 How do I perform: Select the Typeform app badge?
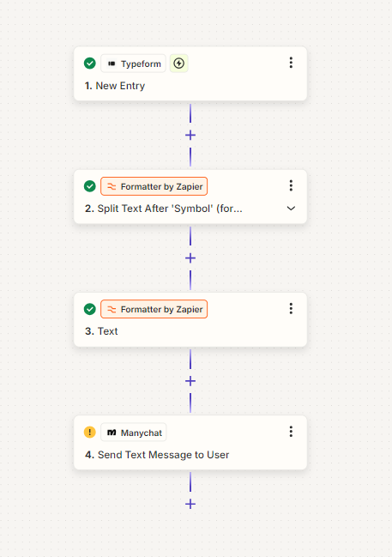click(x=133, y=64)
